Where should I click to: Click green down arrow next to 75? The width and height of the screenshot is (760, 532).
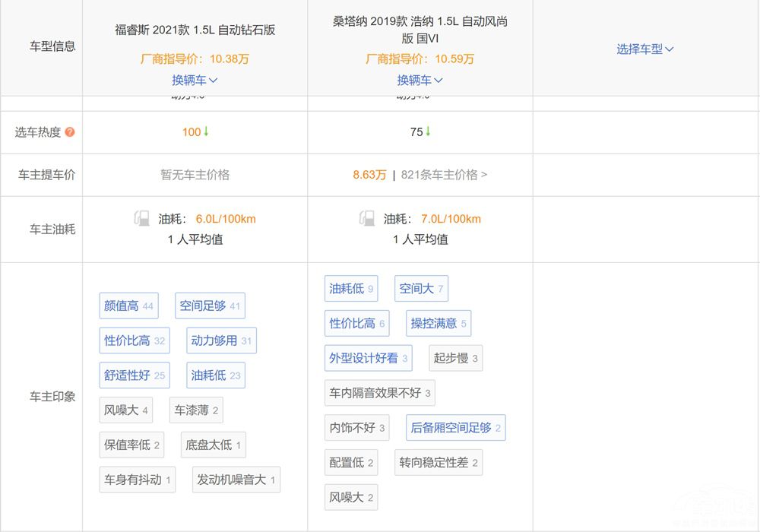click(428, 131)
